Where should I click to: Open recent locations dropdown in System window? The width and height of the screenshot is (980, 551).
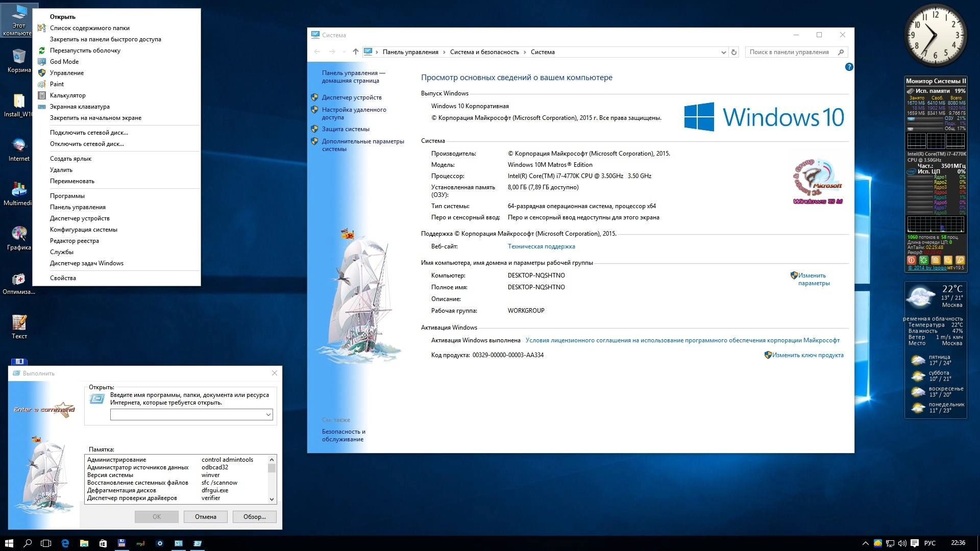pos(344,52)
